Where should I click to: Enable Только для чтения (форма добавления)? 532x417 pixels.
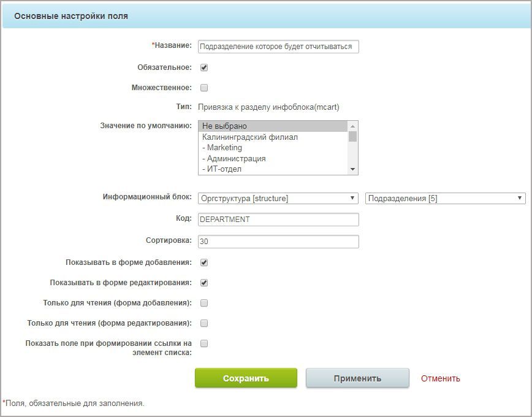(204, 303)
